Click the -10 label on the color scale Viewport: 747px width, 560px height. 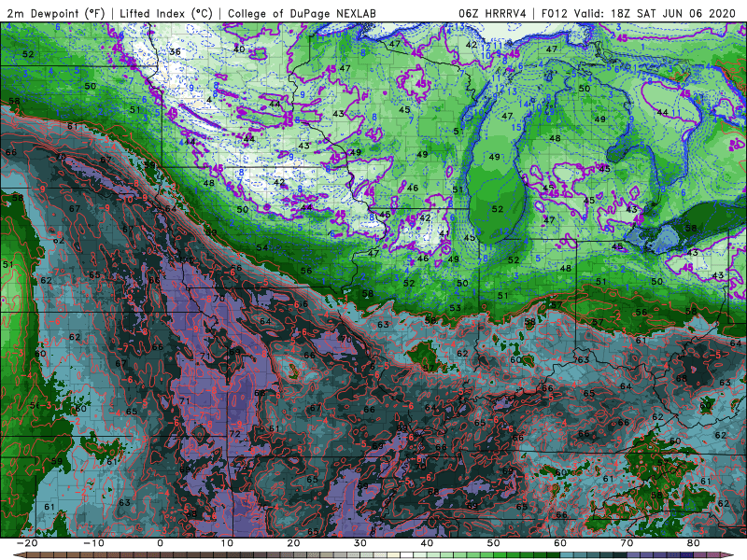click(x=93, y=543)
